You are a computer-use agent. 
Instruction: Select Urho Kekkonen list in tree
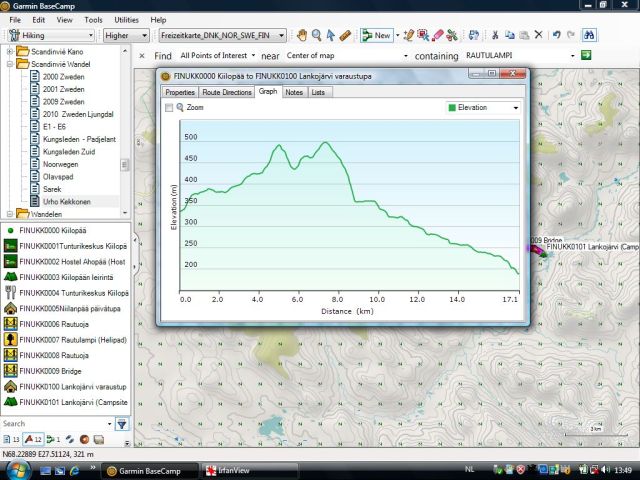point(66,201)
